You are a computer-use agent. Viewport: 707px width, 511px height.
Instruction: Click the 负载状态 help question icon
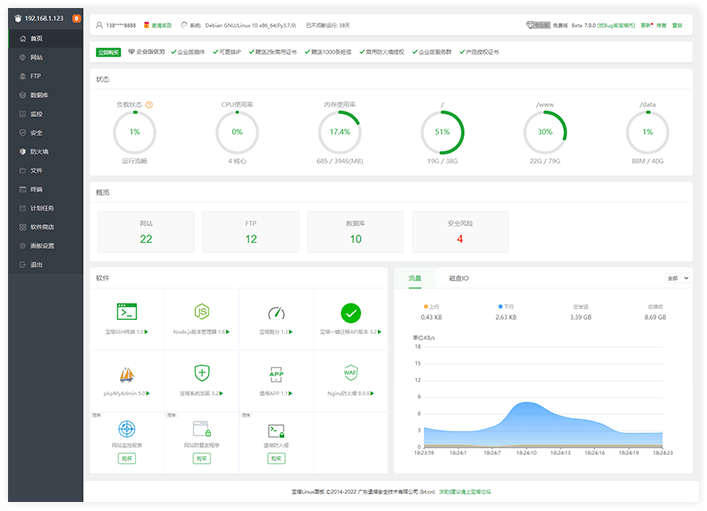pos(150,104)
